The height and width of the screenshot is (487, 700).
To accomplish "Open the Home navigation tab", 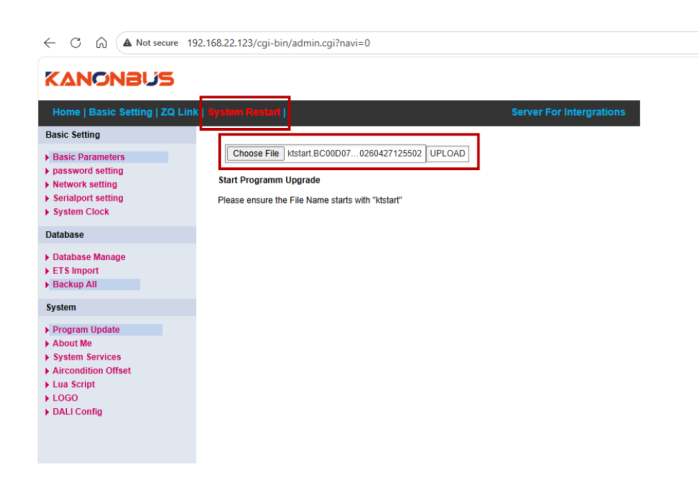I will tap(66, 112).
